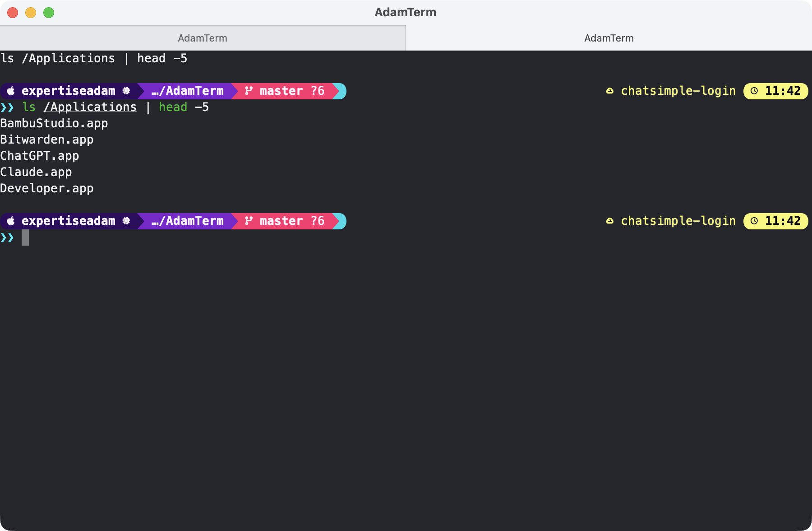Viewport: 812px width, 531px height.
Task: Click upper …/AdamTerm directory segment
Action: (188, 91)
